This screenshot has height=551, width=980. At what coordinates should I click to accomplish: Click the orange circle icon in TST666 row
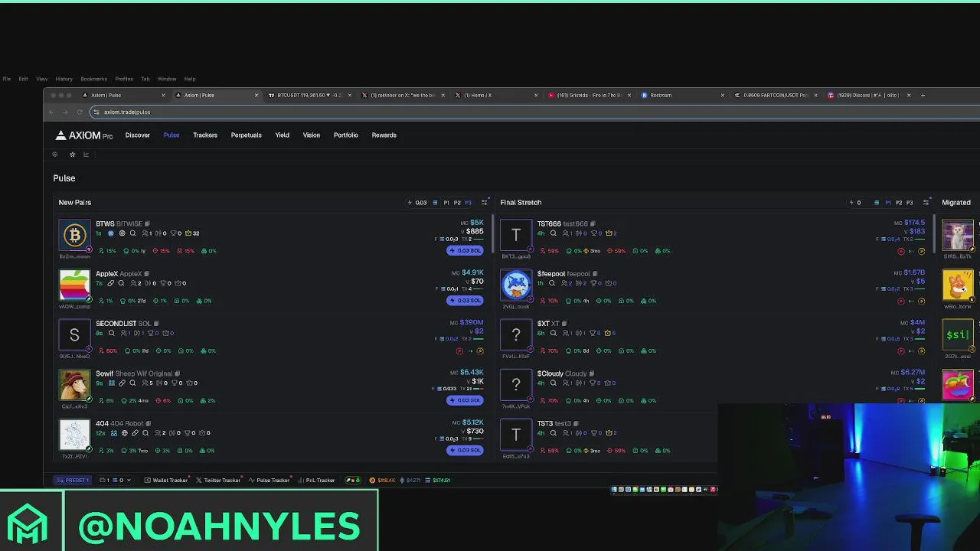click(x=921, y=251)
